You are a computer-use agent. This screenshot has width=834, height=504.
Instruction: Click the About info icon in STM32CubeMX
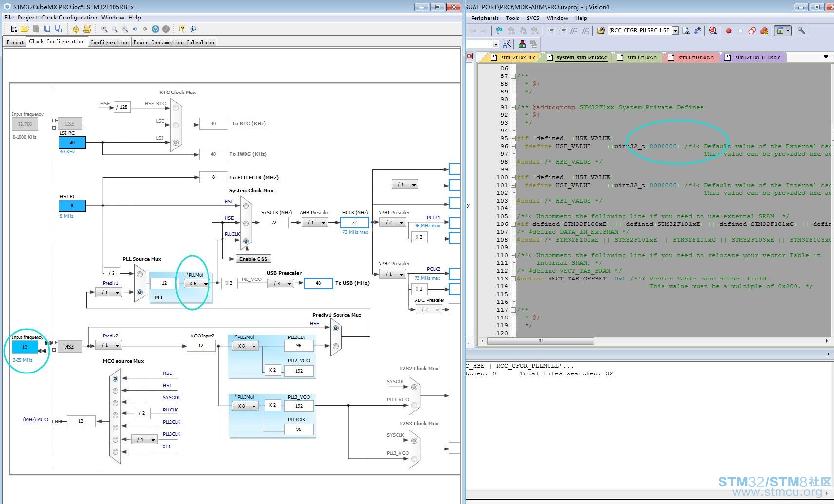coord(193,29)
